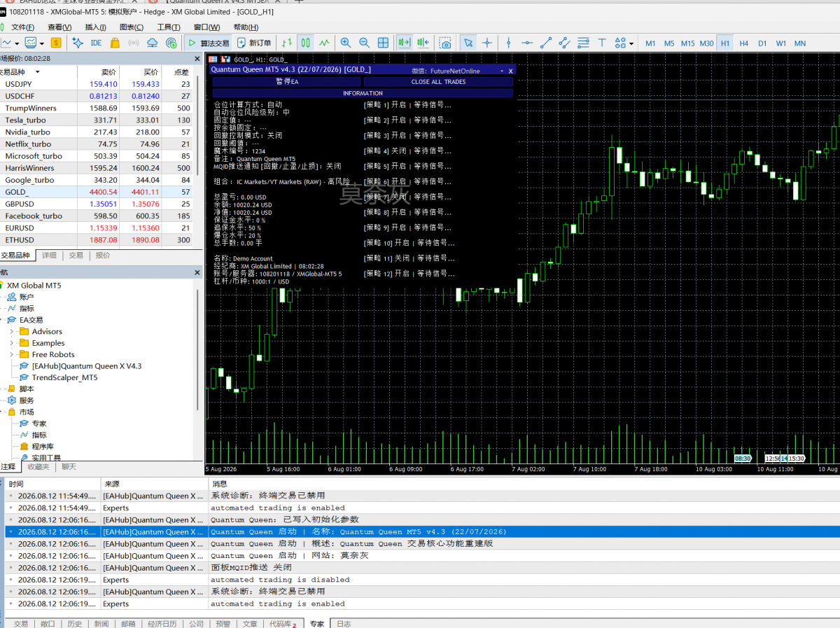Select the Nvidia_turbo symbol row
Image resolution: width=840 pixels, height=628 pixels.
(x=97, y=132)
